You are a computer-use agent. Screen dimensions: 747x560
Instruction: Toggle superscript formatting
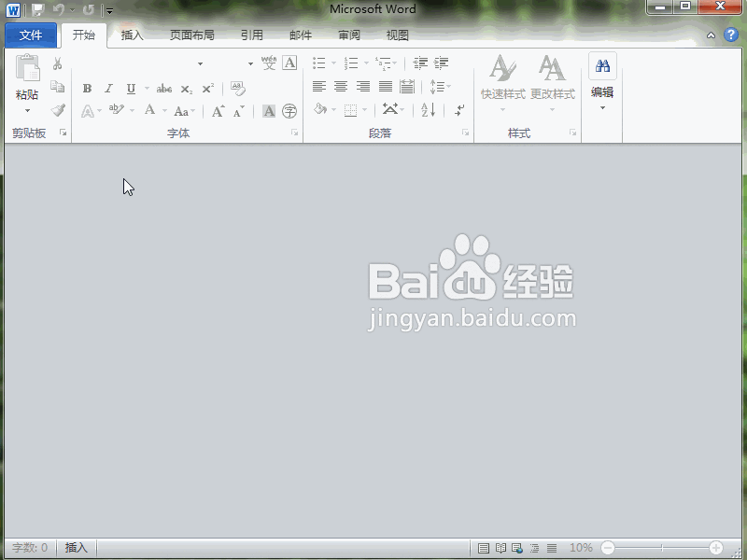pos(208,89)
